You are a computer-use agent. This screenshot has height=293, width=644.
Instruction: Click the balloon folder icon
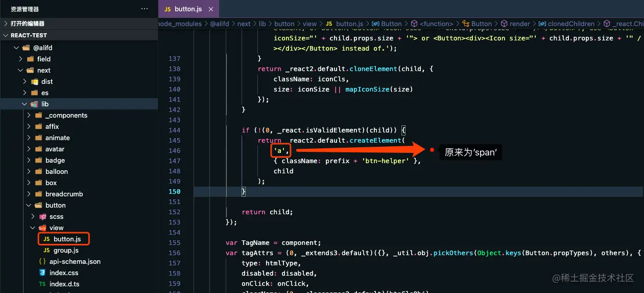(x=38, y=171)
